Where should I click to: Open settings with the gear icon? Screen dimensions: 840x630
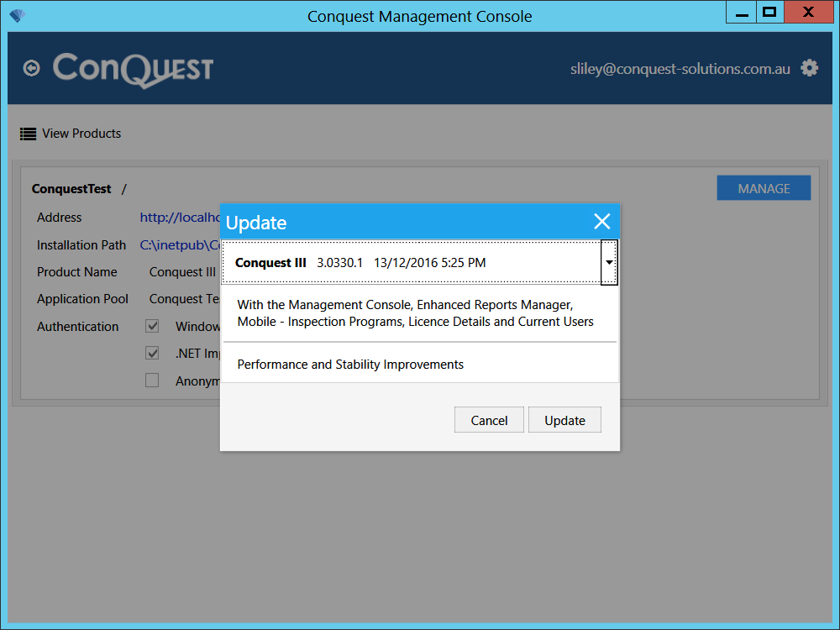[810, 68]
